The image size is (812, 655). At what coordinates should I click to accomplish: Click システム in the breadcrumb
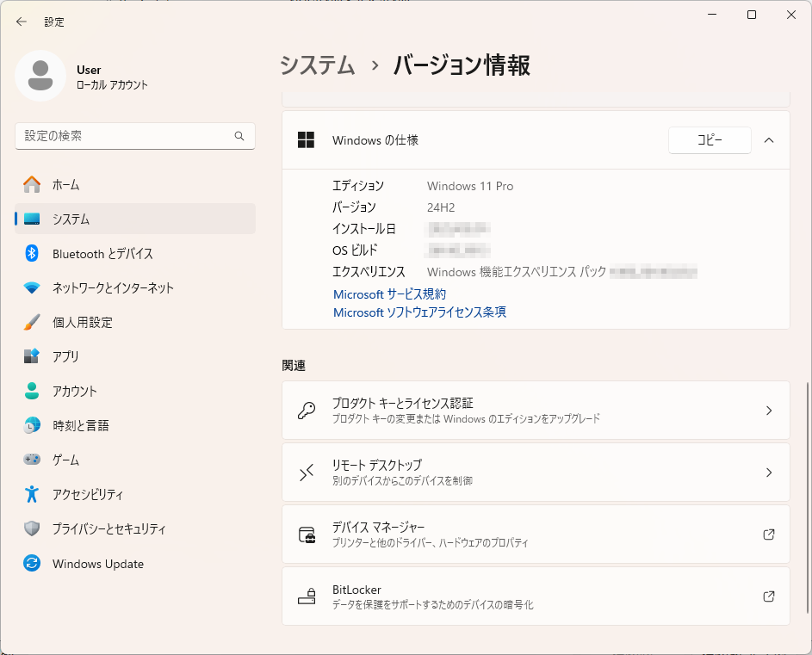tap(318, 65)
